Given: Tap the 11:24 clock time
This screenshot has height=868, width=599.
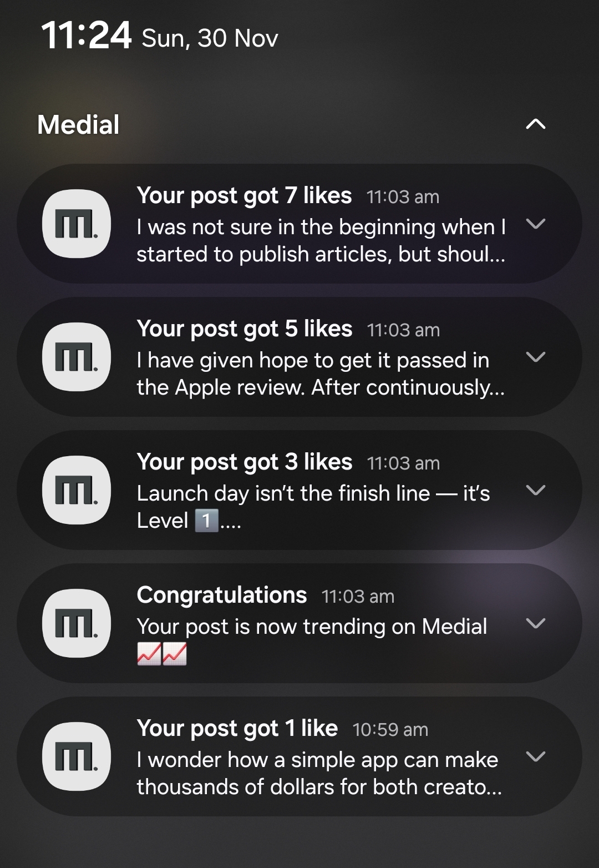Looking at the screenshot, I should [86, 36].
